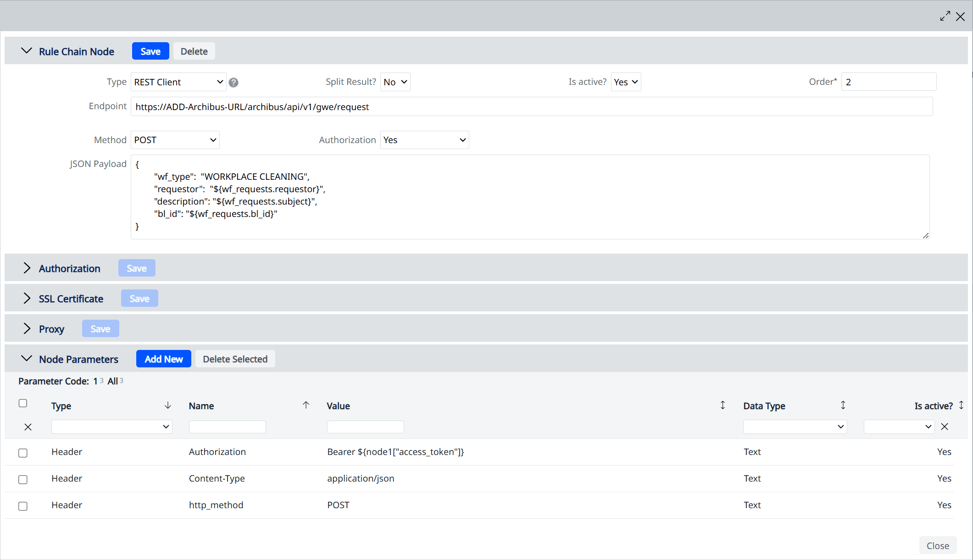Viewport: 973px width, 560px height.
Task: Open the Method dropdown showing POST
Action: 175,140
